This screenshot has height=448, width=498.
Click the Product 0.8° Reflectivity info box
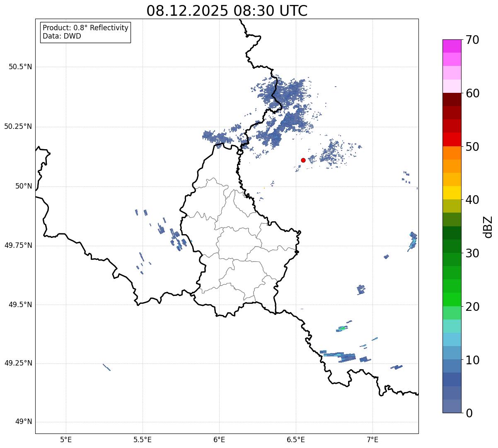pos(86,32)
